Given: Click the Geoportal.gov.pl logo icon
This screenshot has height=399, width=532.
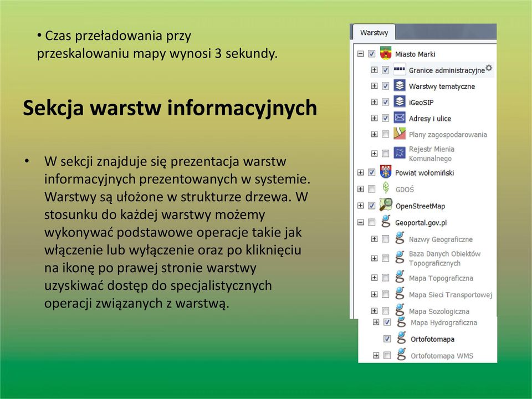Looking at the screenshot, I should 386,222.
